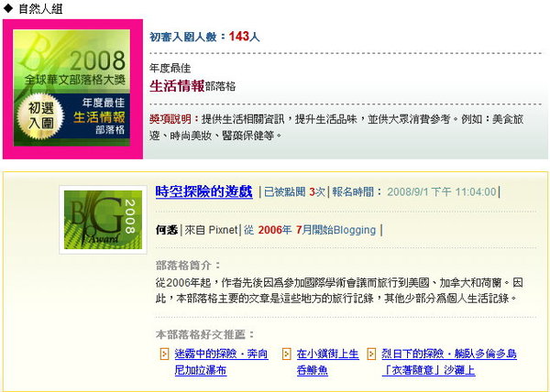Open the 時空探險的遊戲 blog title link

pos(203,191)
